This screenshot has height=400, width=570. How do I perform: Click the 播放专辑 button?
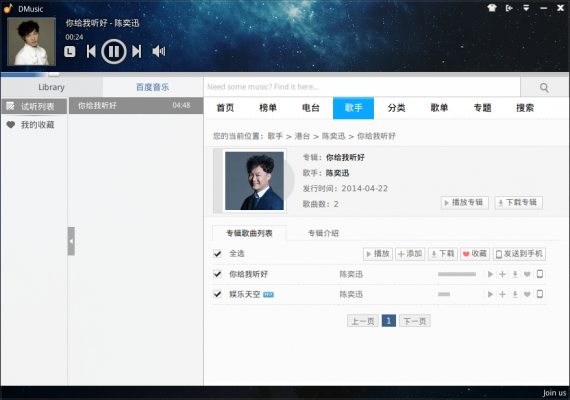click(x=465, y=203)
